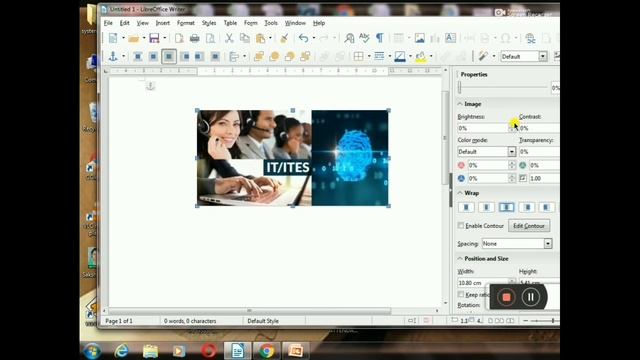Stop the screen recording with red button
The image size is (640, 360).
(506, 297)
